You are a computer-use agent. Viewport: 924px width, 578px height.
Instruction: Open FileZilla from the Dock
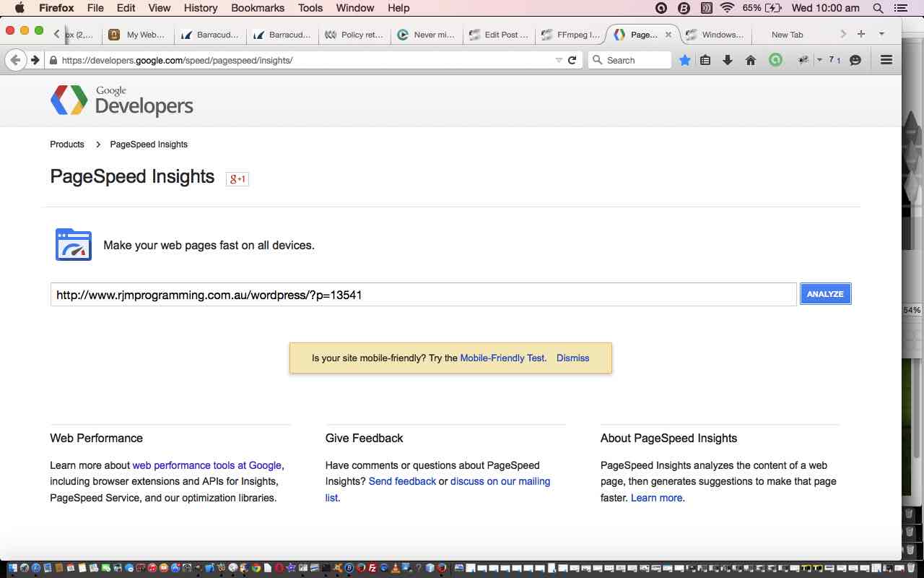click(372, 568)
